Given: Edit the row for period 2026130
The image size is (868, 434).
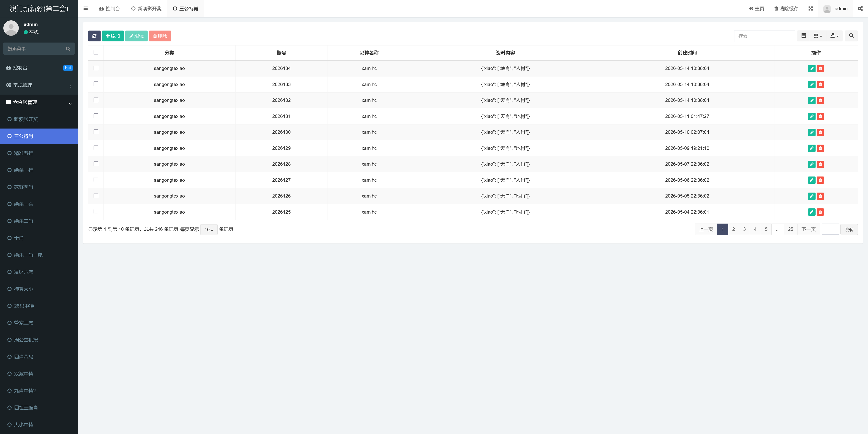Looking at the screenshot, I should pos(811,132).
